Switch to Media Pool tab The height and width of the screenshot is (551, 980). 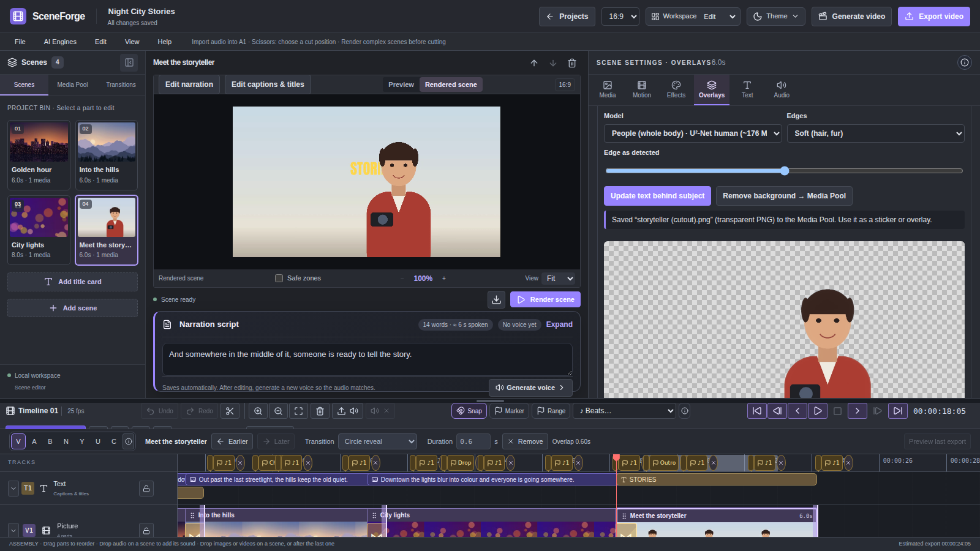pos(72,84)
